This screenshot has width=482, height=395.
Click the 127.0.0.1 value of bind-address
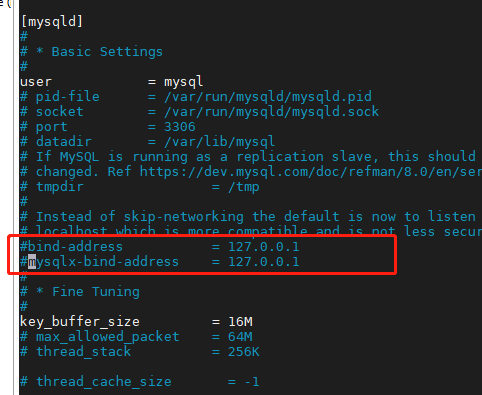coord(264,247)
